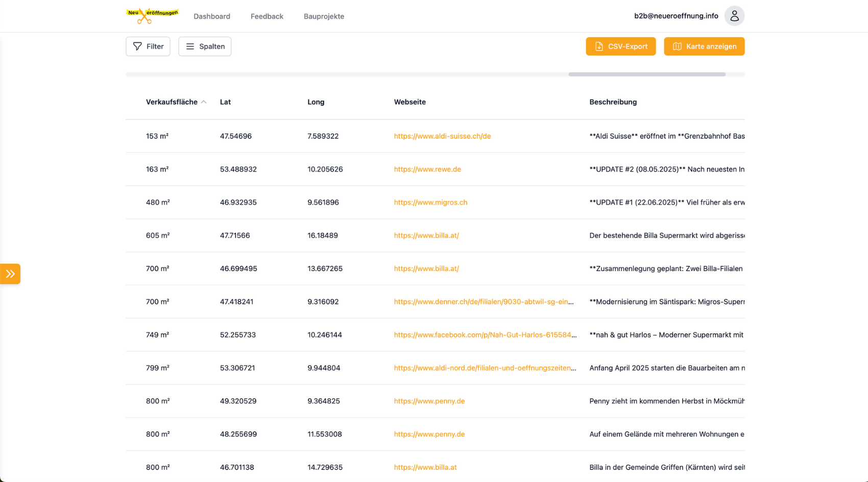868x482 pixels.
Task: Click the 'Penny zieht im kommenden Herbst' description
Action: [667, 401]
